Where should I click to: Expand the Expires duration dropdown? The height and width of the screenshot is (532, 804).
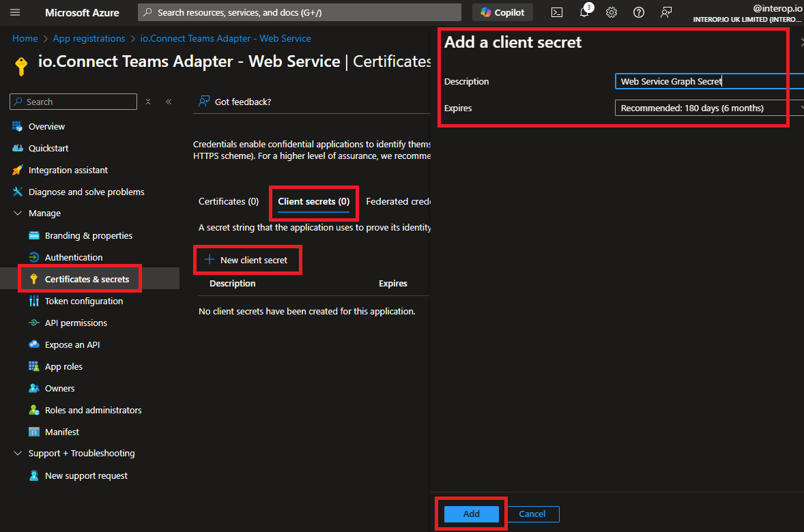[708, 108]
